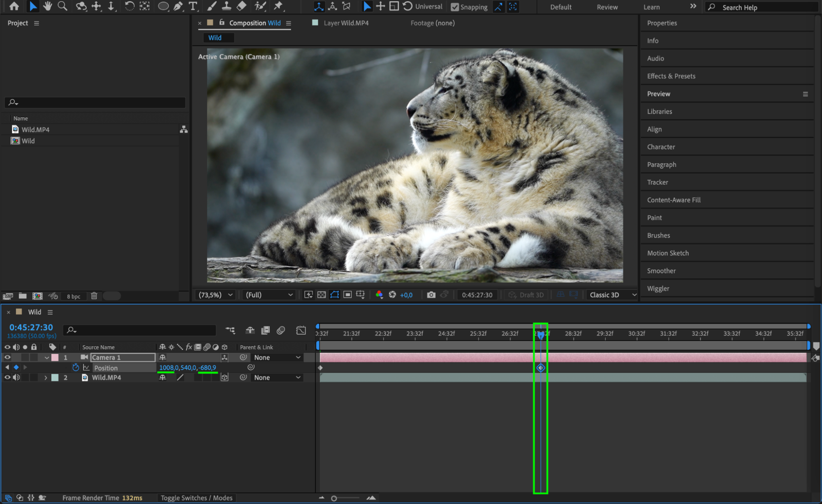Expand the Wild.MP4 layer properties
The image size is (822, 504).
tap(46, 377)
